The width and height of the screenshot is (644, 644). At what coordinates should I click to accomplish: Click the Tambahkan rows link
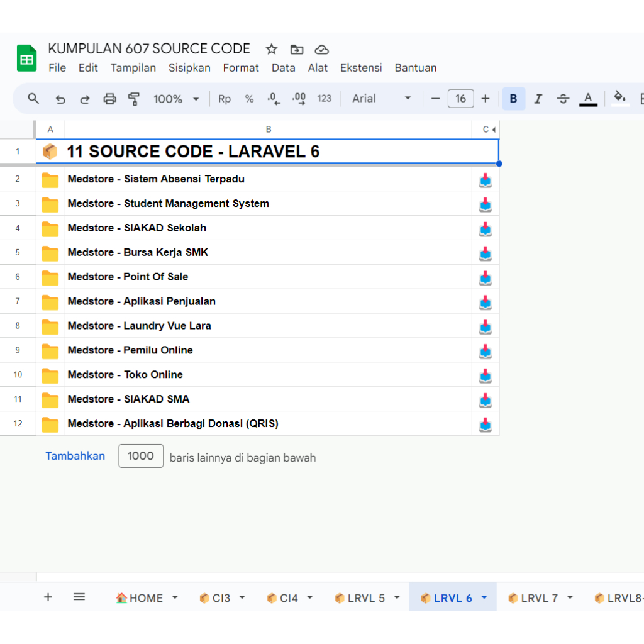[x=75, y=456]
